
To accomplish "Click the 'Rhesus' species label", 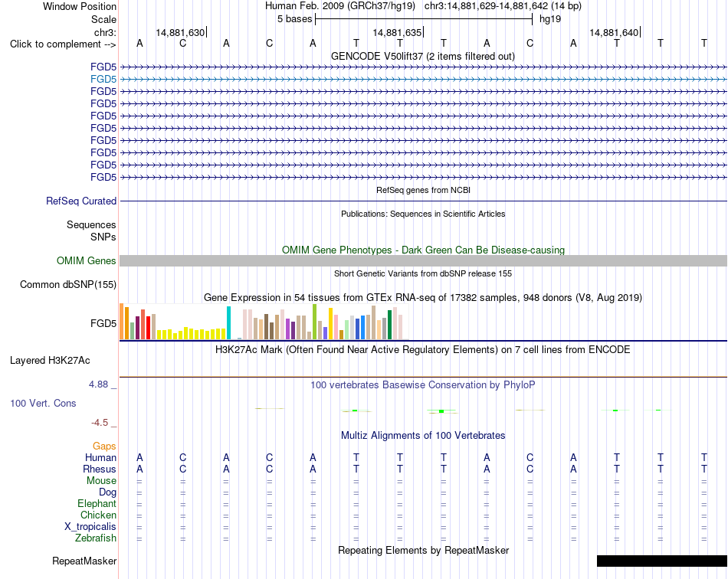I will [x=100, y=469].
